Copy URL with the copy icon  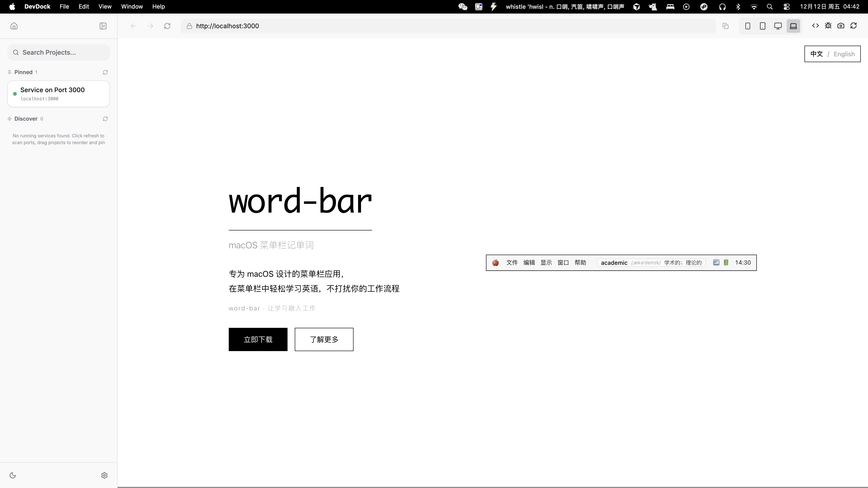click(x=726, y=26)
